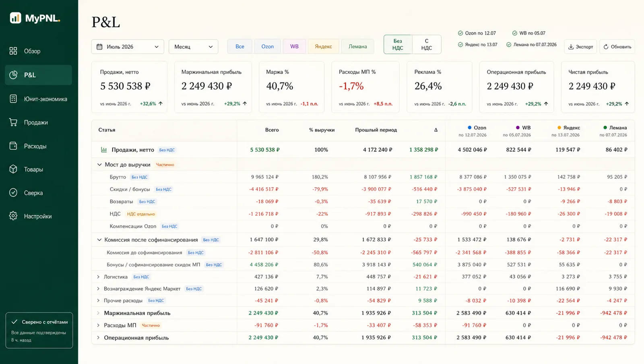Open Юнит-экономика calculator icon
The height and width of the screenshot is (364, 644).
coord(13,99)
